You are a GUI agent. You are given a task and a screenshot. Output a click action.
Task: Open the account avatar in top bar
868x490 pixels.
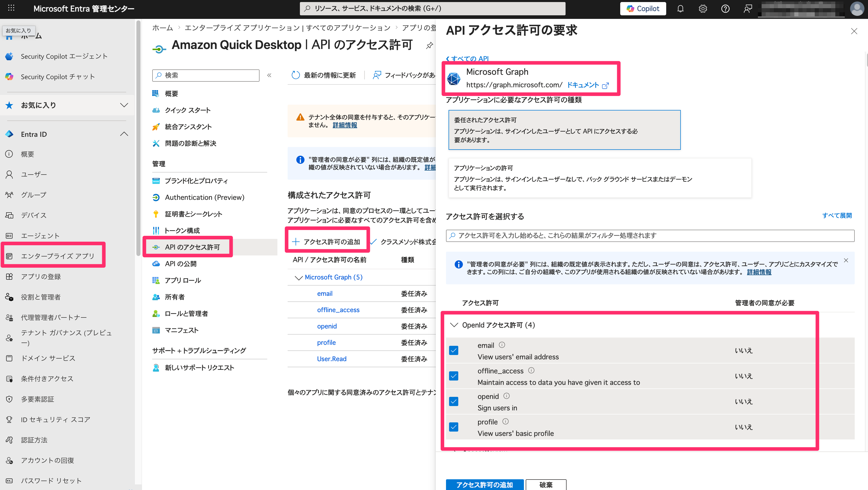(x=857, y=9)
